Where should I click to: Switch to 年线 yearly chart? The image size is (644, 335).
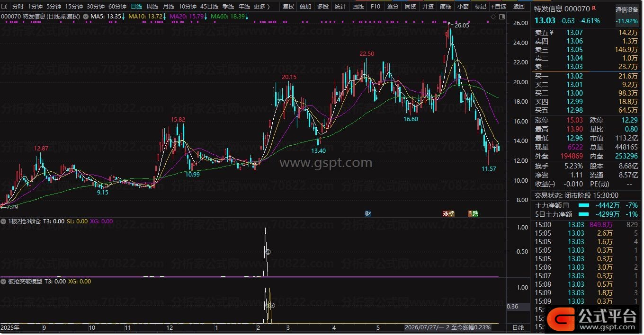[x=244, y=7]
